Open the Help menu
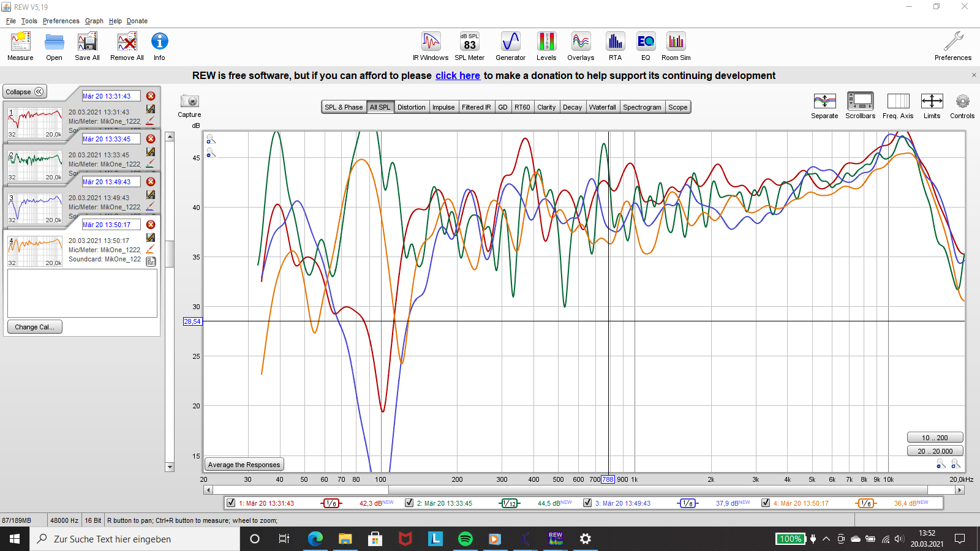Image resolution: width=980 pixels, height=551 pixels. [x=115, y=21]
